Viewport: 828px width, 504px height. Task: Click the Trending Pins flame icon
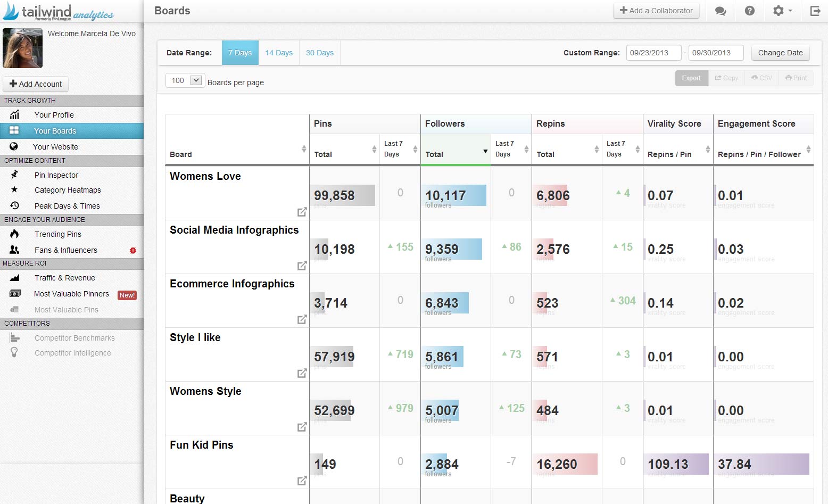[x=14, y=234]
